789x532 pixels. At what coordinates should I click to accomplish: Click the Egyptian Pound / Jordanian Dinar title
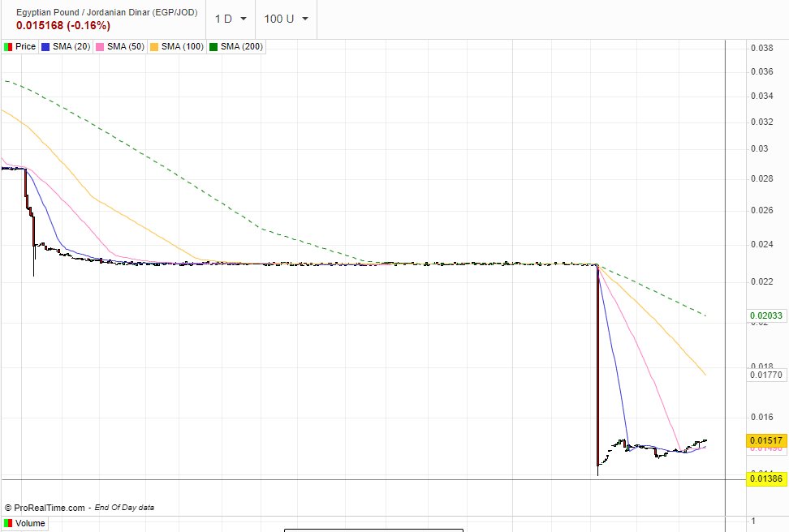pyautogui.click(x=106, y=12)
